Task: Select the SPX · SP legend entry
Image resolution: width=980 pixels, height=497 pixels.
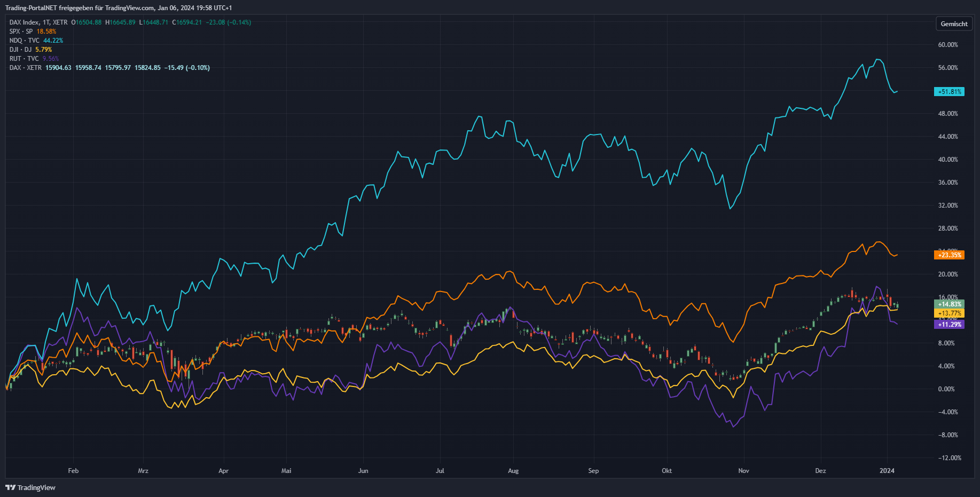Action: coord(21,31)
